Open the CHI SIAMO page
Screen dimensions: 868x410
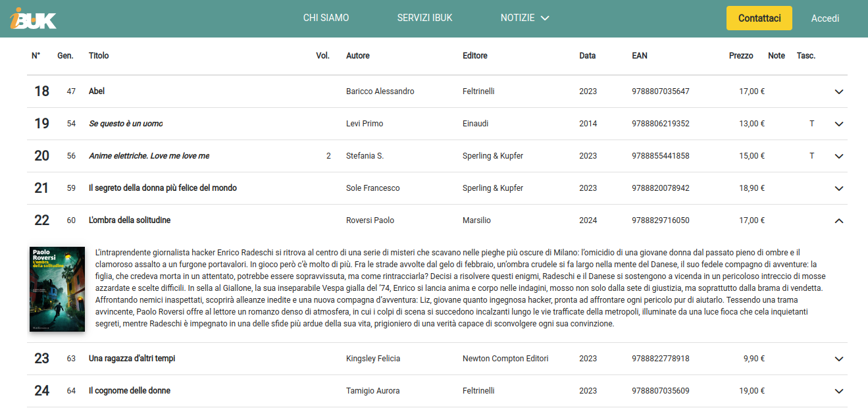(326, 18)
